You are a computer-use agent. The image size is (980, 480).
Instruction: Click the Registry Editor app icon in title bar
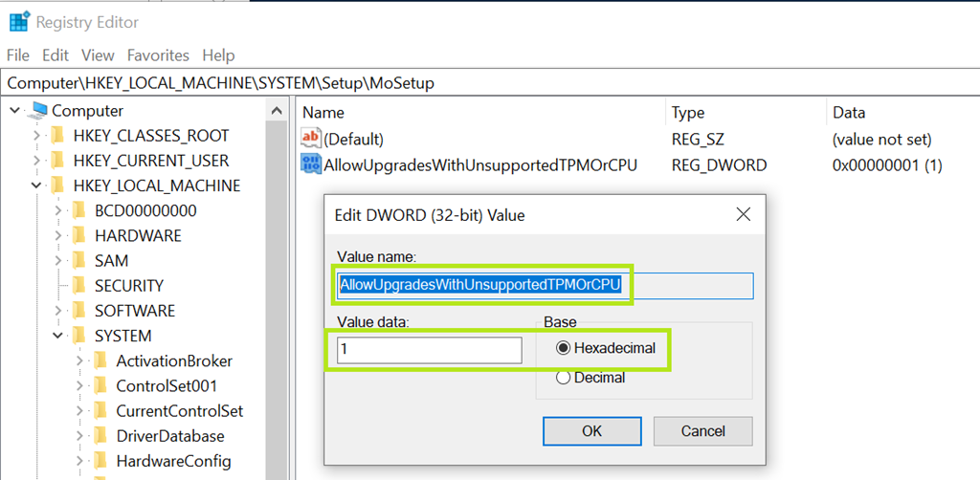(x=19, y=21)
